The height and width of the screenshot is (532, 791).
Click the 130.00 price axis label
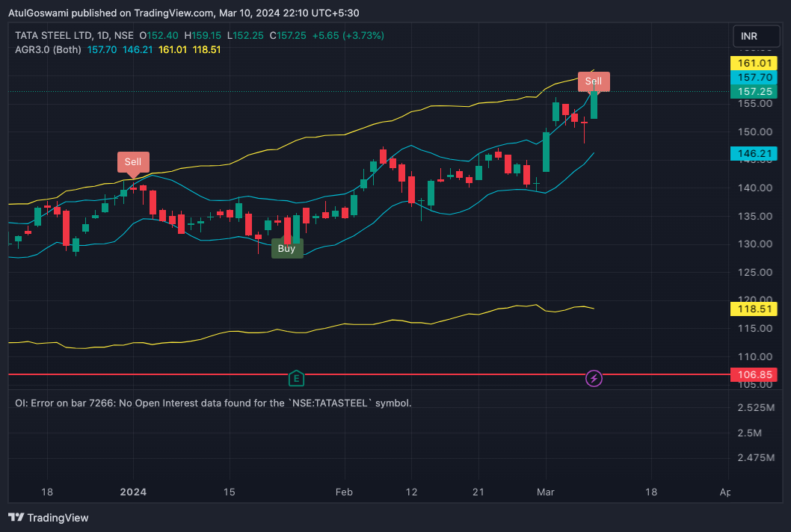click(x=754, y=244)
